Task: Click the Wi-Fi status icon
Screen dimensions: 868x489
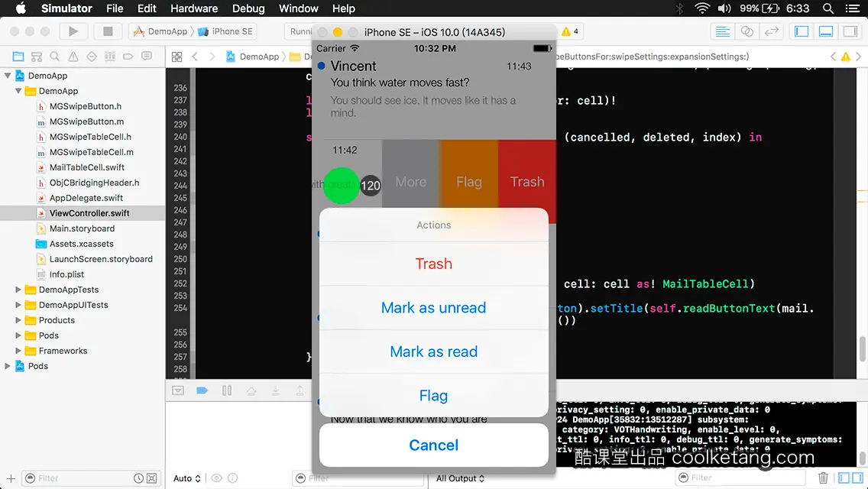Action: pos(702,8)
